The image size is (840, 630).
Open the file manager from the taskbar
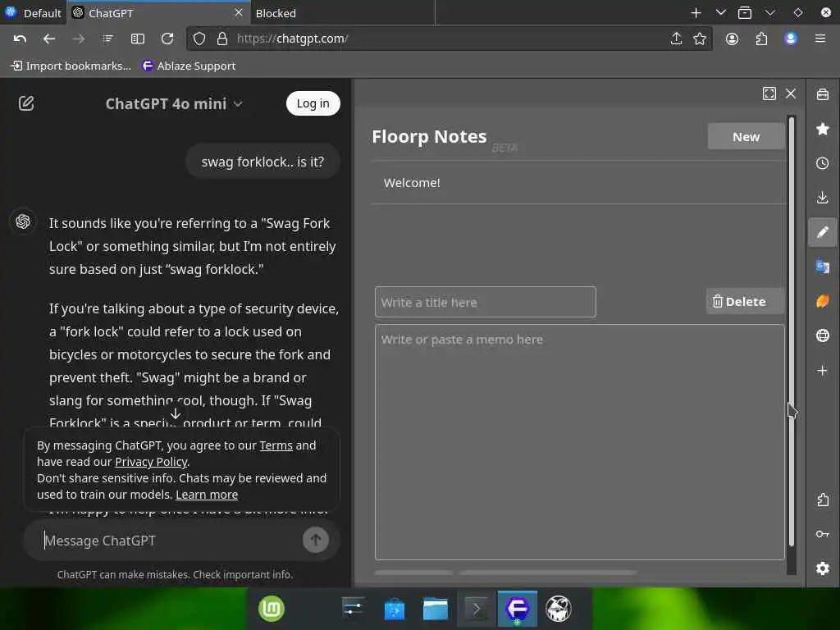436,609
